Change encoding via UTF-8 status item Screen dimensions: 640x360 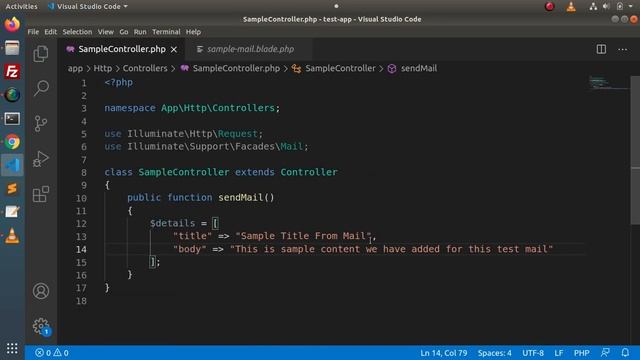(533, 353)
